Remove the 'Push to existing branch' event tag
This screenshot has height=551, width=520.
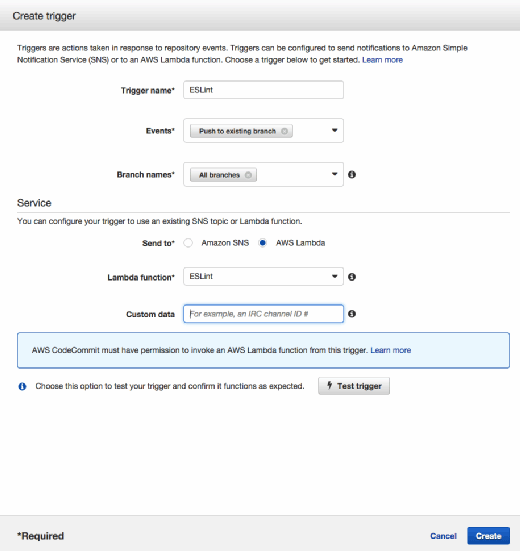tap(284, 131)
